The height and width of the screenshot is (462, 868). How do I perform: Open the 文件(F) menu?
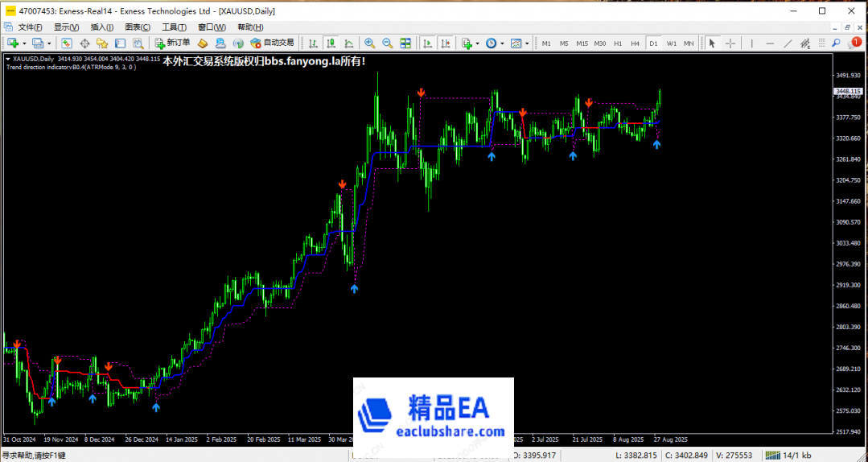coord(31,27)
